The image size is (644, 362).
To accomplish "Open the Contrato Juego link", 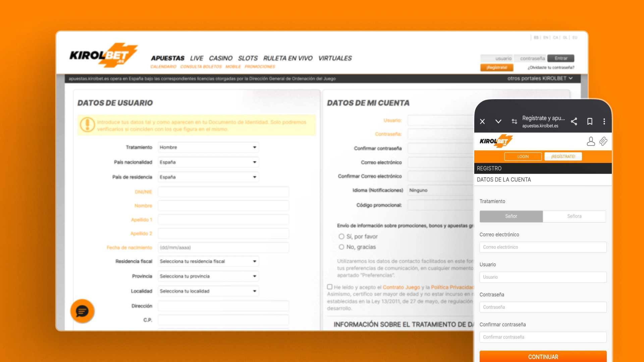I will tap(401, 287).
